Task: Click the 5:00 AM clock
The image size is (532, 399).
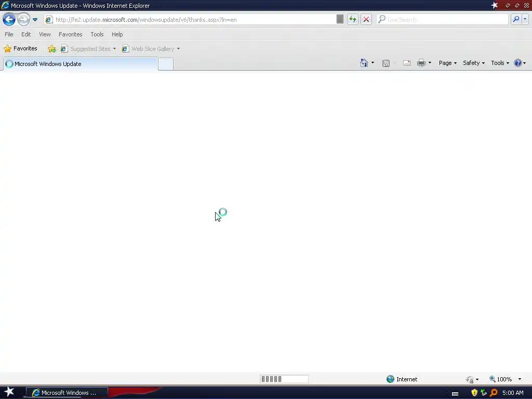Action: (513, 393)
